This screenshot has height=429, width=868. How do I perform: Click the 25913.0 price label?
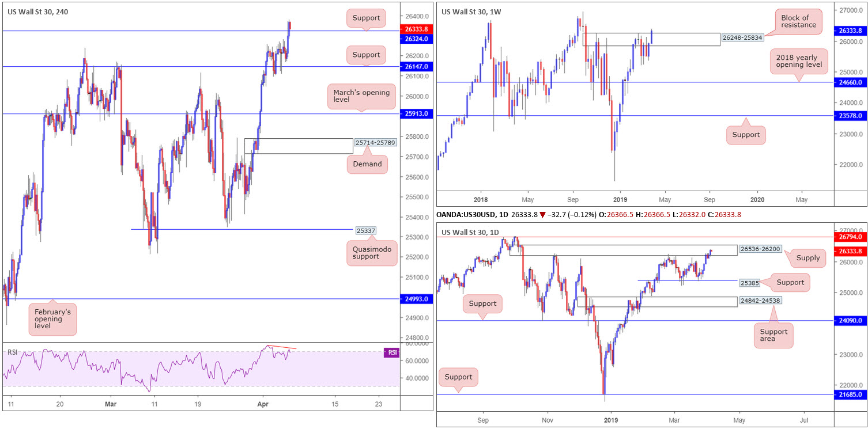click(416, 114)
